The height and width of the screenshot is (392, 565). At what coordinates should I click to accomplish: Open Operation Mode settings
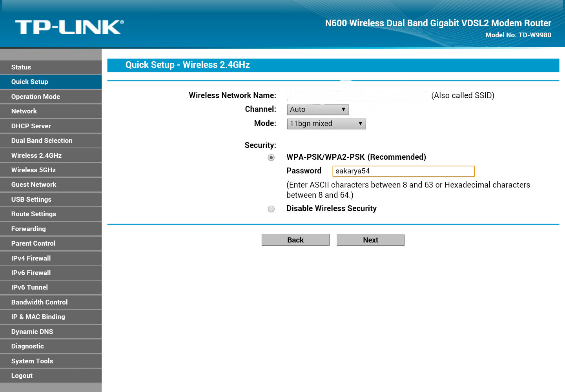[51, 97]
